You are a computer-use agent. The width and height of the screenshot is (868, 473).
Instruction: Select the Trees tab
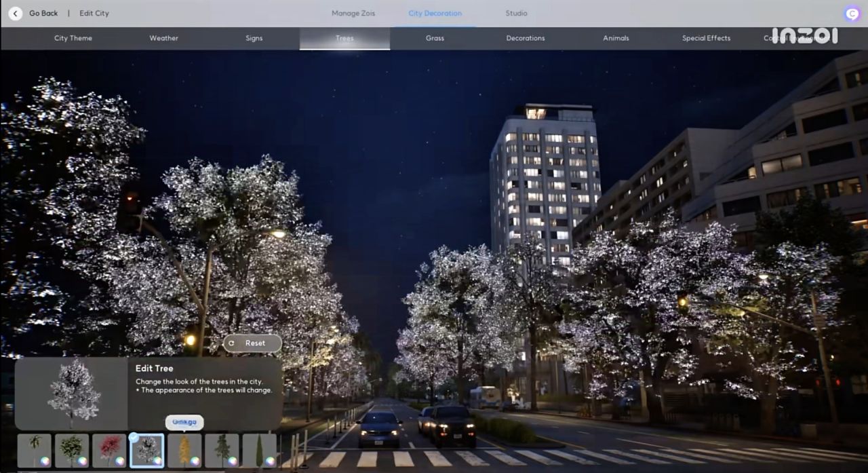point(344,38)
